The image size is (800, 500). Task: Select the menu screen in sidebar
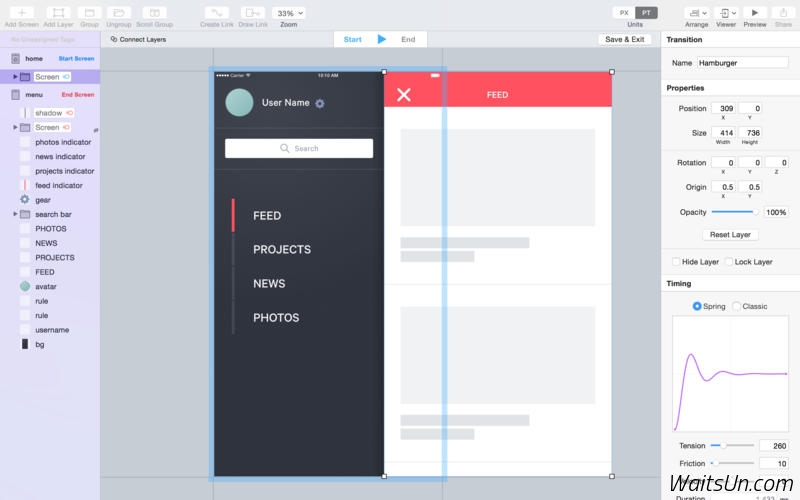tap(50, 95)
